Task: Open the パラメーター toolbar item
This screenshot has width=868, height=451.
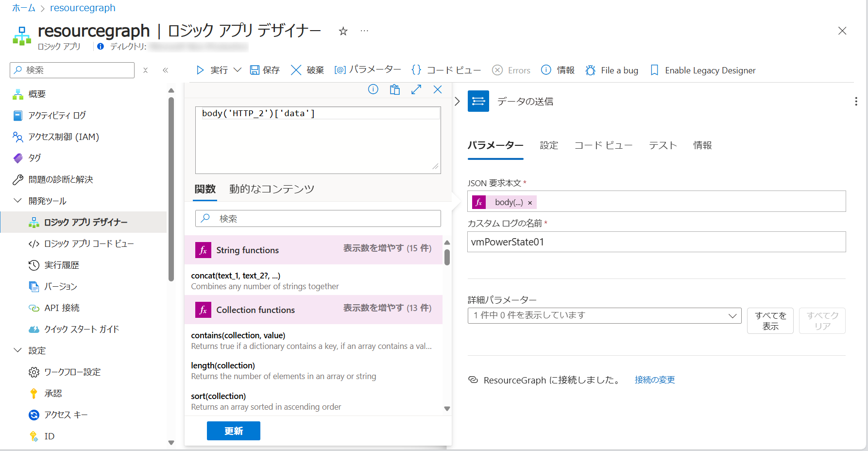Action: click(x=368, y=69)
